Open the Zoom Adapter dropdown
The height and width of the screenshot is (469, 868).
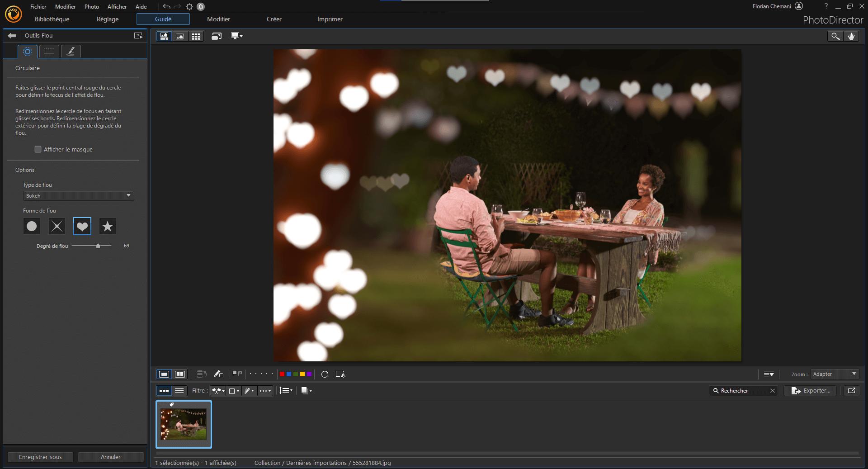(x=834, y=374)
